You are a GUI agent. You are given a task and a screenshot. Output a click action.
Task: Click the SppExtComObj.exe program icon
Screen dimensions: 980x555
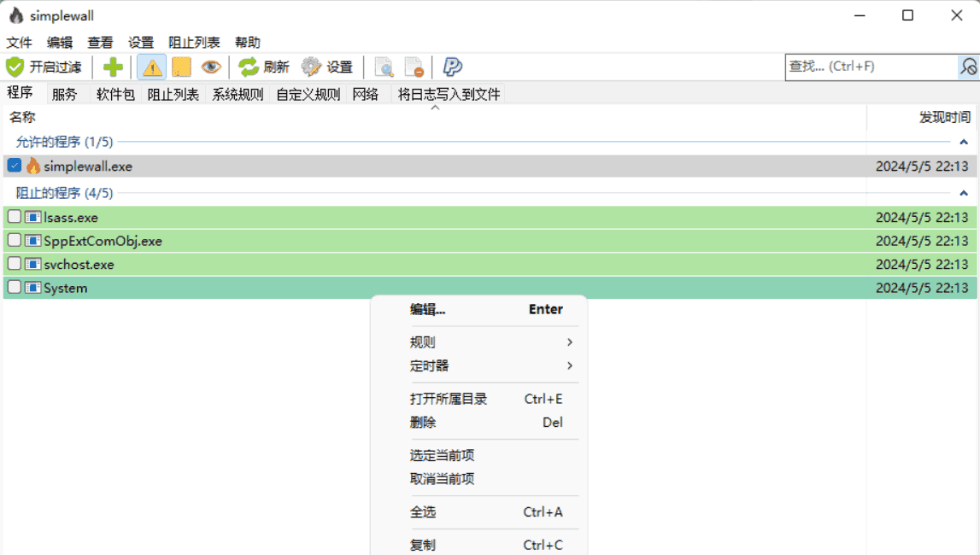33,241
